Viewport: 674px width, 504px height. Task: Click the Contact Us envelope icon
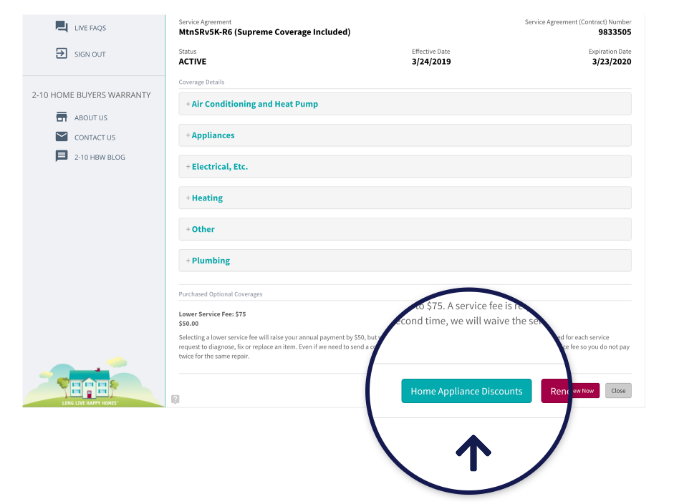(62, 137)
